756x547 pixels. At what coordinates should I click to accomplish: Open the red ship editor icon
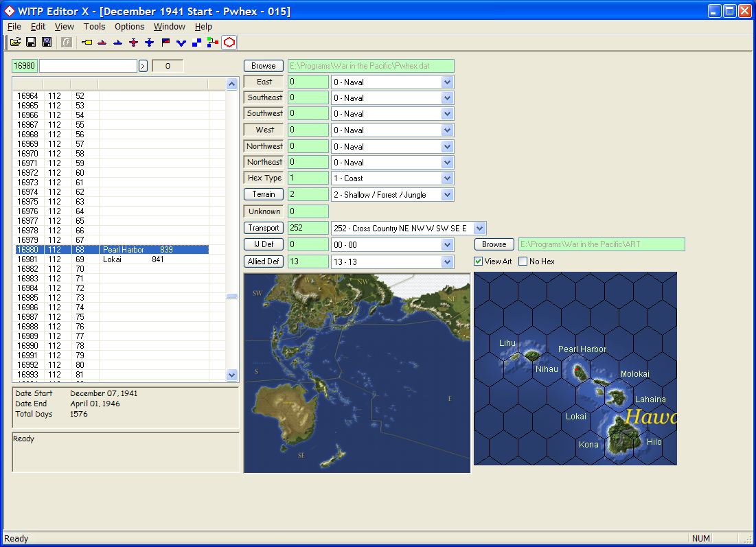(102, 43)
